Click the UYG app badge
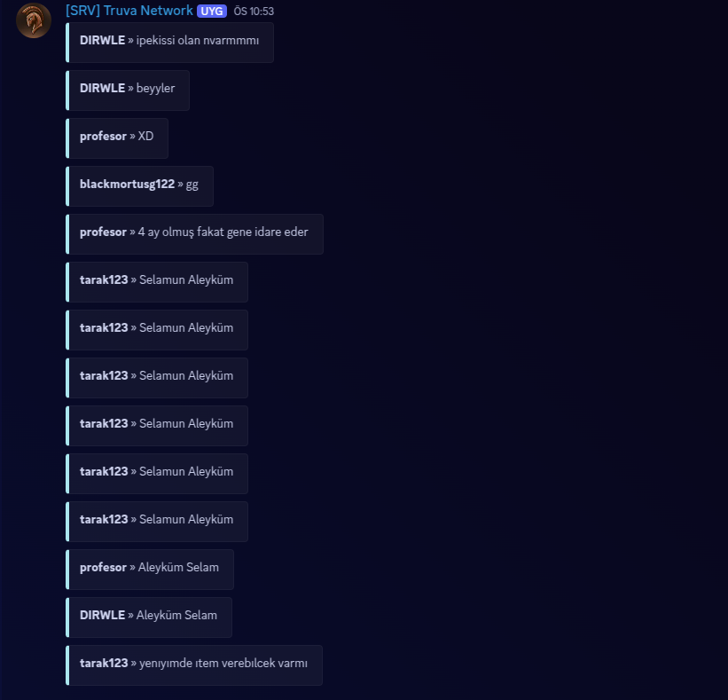Image resolution: width=728 pixels, height=700 pixels. click(x=212, y=12)
